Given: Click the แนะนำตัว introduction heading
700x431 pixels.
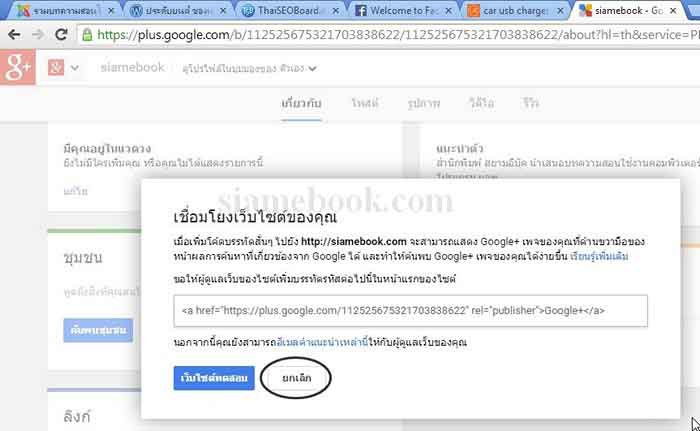Looking at the screenshot, I should [x=460, y=148].
